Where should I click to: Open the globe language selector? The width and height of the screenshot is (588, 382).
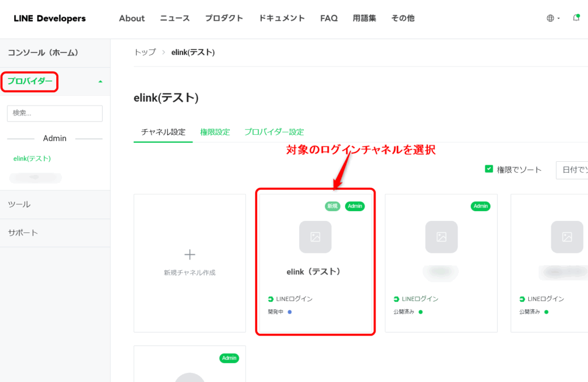[553, 18]
